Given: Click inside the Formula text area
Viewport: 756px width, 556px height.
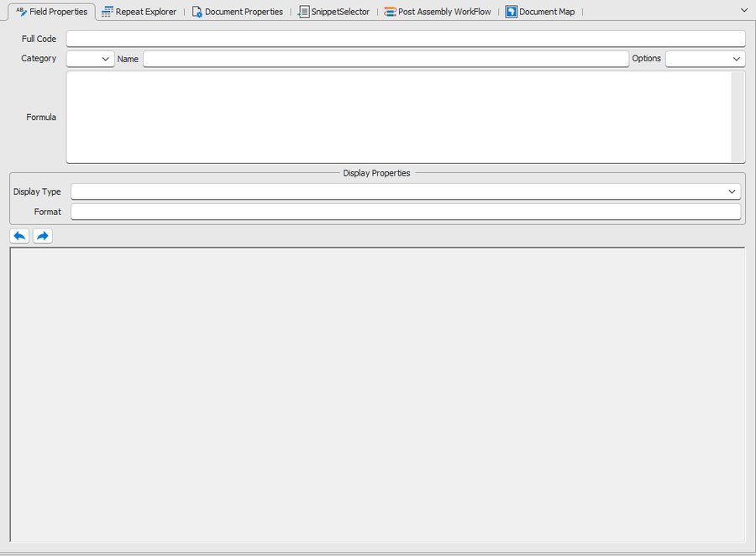Looking at the screenshot, I should tap(398, 118).
